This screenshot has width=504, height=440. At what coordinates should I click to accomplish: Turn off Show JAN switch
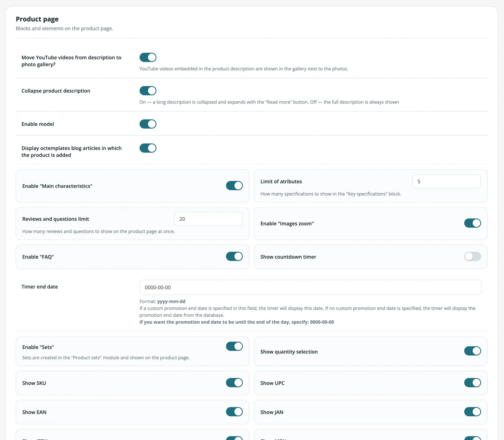click(x=472, y=412)
